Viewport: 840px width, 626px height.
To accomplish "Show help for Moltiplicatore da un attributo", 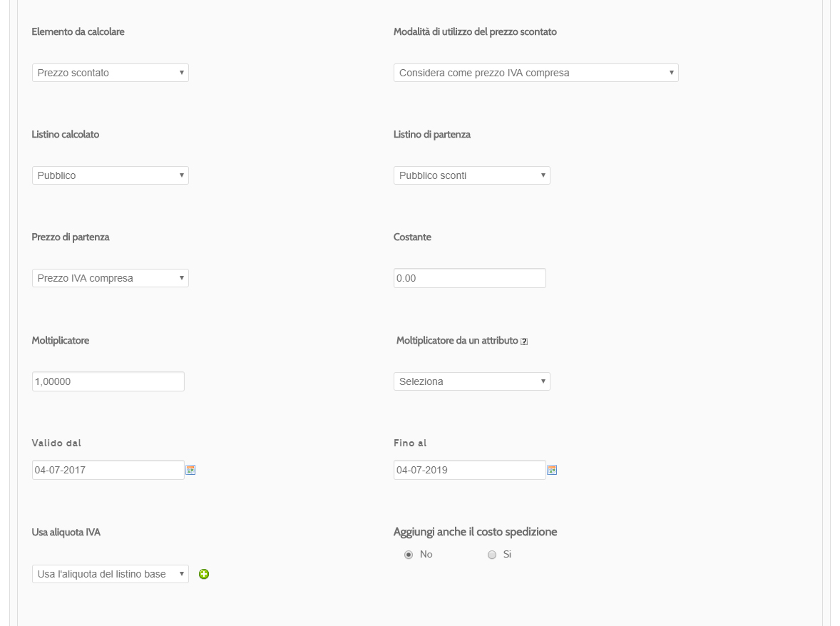I will click(524, 342).
